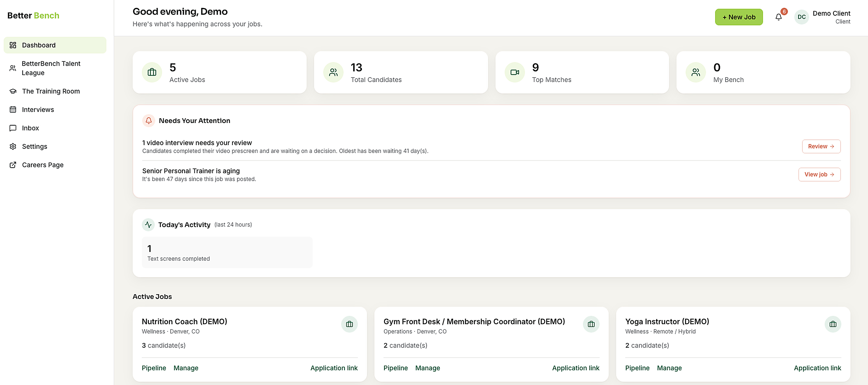Click the Total Candidates people icon
The image size is (868, 385).
coord(333,72)
